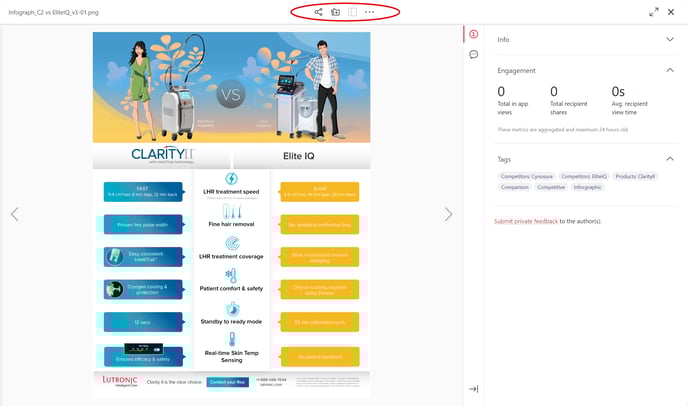Collapse the side panel with arrow icon
Screen dimensions: 688x406
[x=473, y=389]
